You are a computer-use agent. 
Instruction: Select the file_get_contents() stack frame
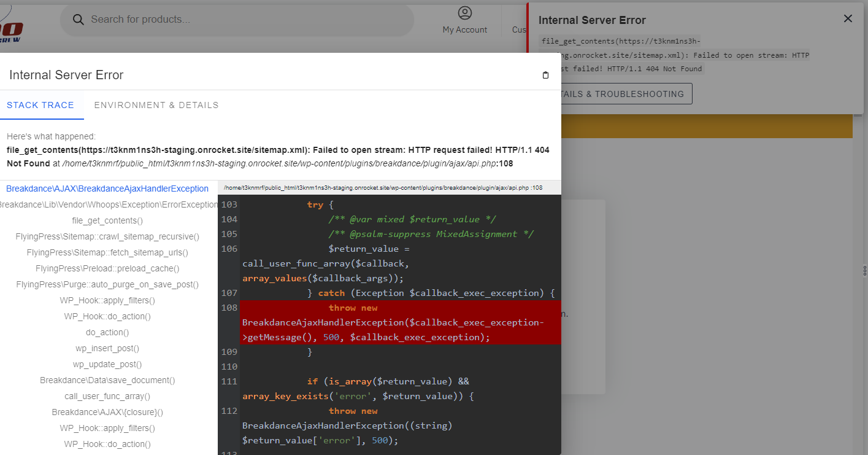pos(107,220)
